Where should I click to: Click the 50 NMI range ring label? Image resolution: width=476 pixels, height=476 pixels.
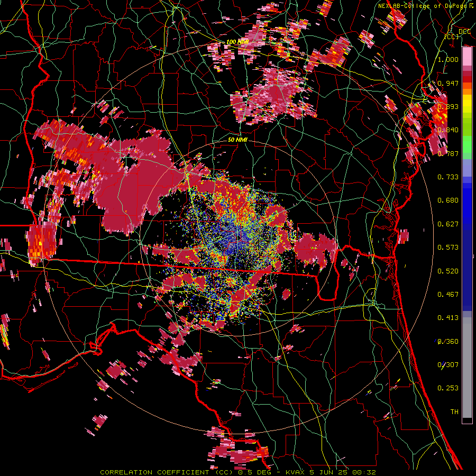pyautogui.click(x=237, y=140)
